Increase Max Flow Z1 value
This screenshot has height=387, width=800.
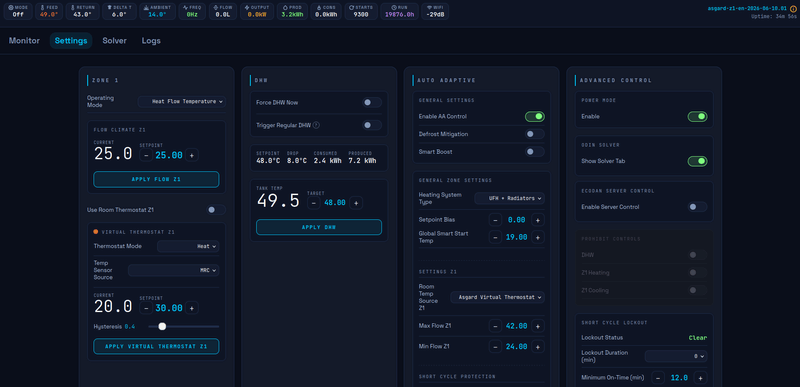click(x=538, y=326)
